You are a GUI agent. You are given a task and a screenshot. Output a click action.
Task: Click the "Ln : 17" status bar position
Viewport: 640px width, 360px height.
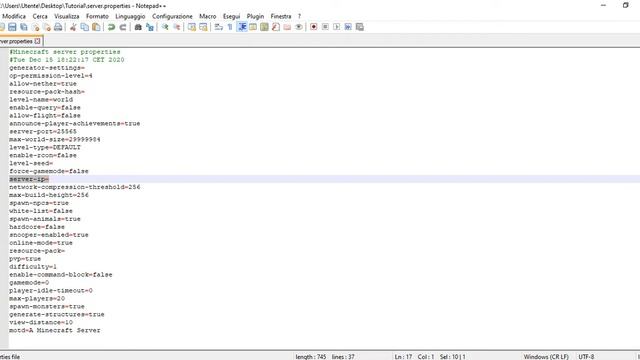(403, 357)
